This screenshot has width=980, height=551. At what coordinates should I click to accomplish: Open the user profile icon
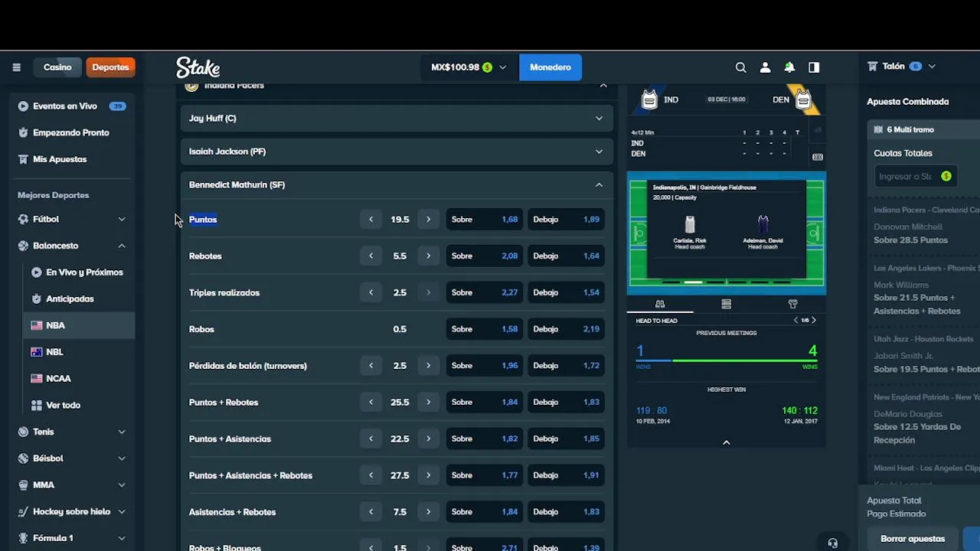click(765, 67)
